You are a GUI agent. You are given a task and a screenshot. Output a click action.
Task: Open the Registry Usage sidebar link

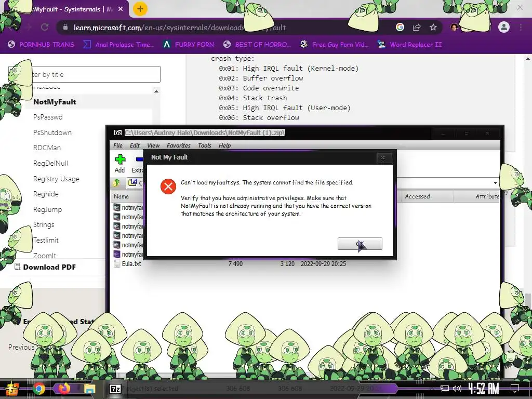coord(56,179)
